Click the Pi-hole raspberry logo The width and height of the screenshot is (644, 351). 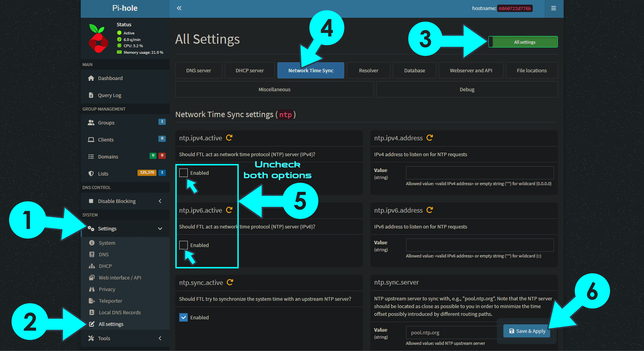click(x=99, y=39)
